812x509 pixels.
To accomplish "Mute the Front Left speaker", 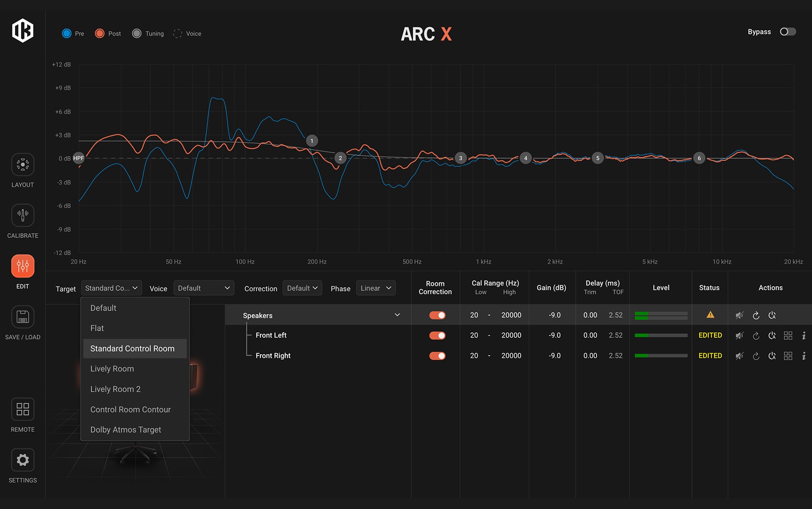I will click(739, 336).
